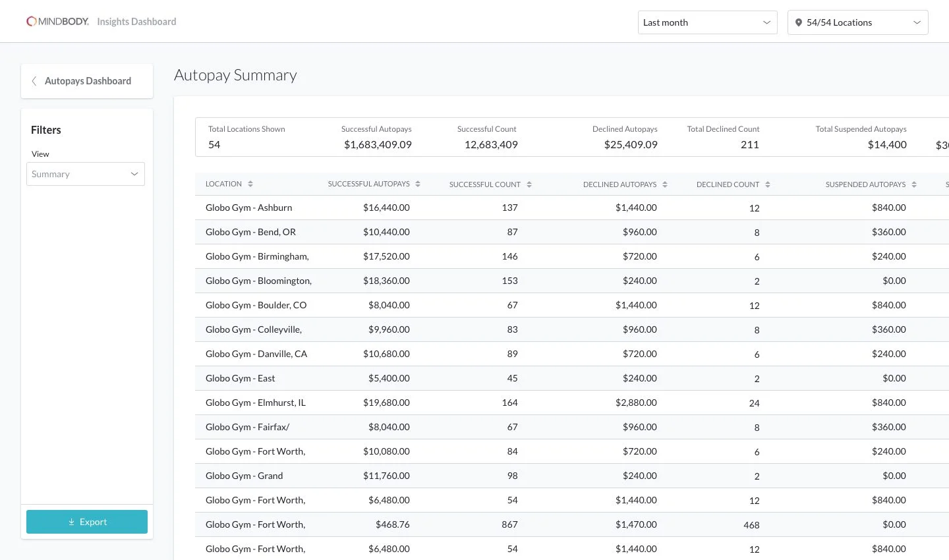The width and height of the screenshot is (949, 560).
Task: Click the Export button
Action: (x=87, y=522)
